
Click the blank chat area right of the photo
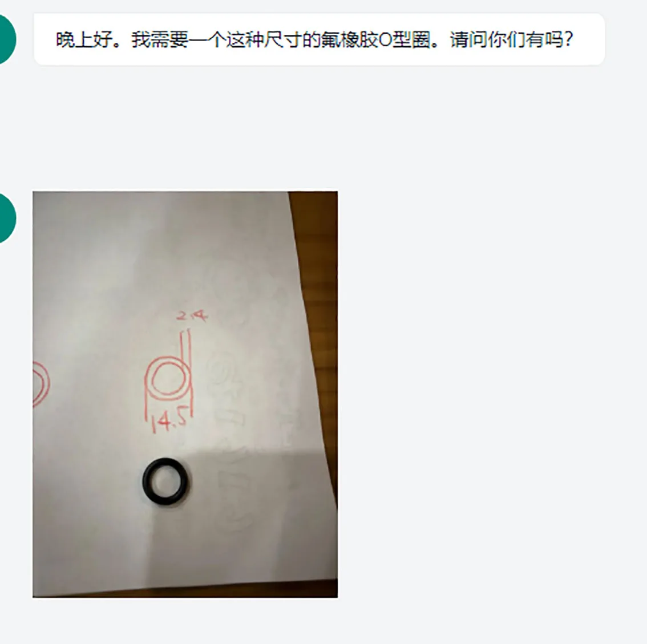coord(491,394)
